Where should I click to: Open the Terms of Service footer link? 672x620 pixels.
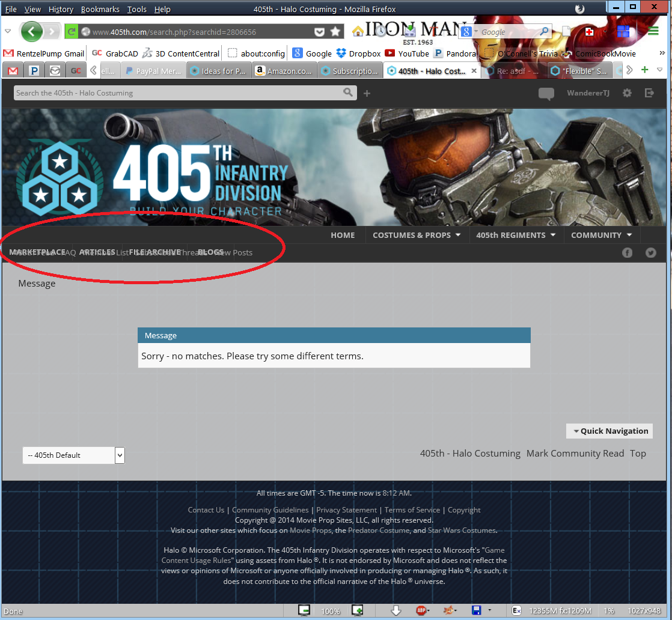pos(412,510)
